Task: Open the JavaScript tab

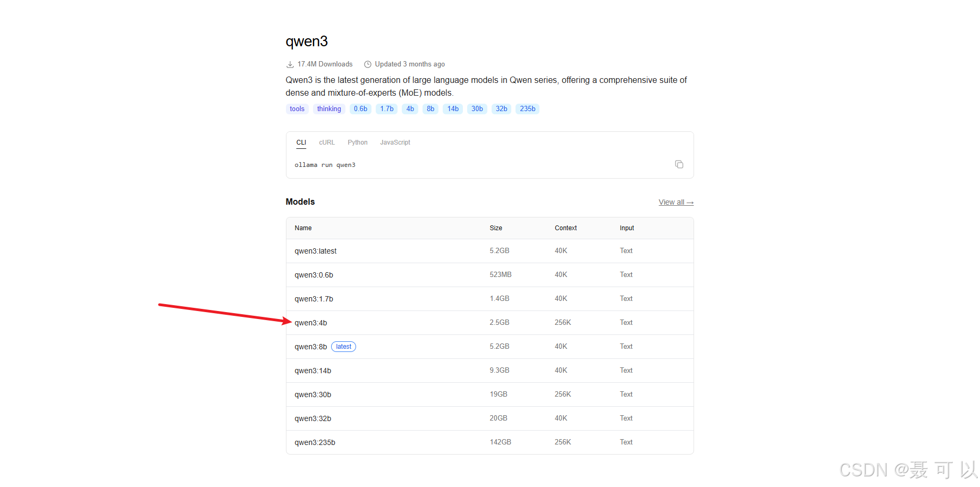Action: [395, 142]
